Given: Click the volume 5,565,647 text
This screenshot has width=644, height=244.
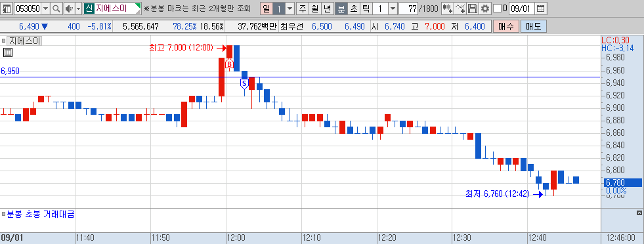Looking at the screenshot, I should click(141, 27).
